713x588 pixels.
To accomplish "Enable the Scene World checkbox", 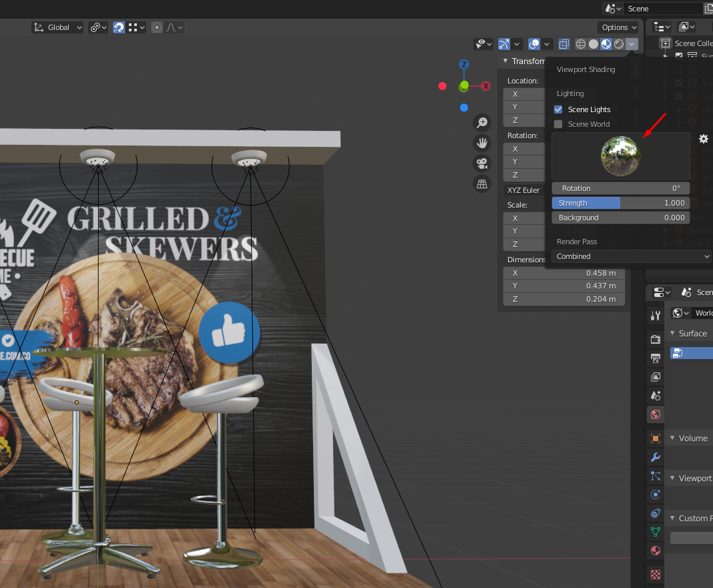I will click(x=558, y=124).
